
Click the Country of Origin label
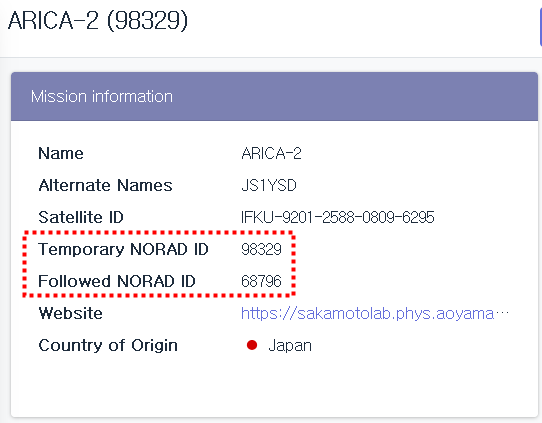(108, 345)
